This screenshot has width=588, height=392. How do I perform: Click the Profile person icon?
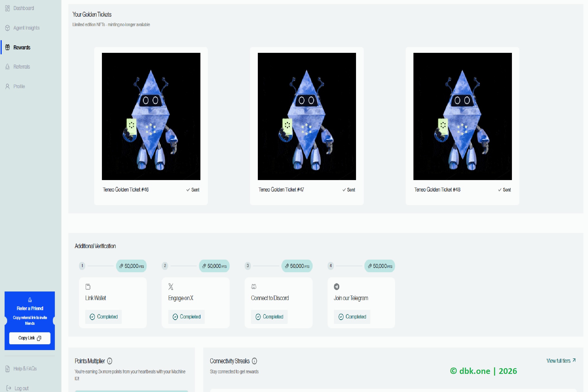pyautogui.click(x=7, y=86)
